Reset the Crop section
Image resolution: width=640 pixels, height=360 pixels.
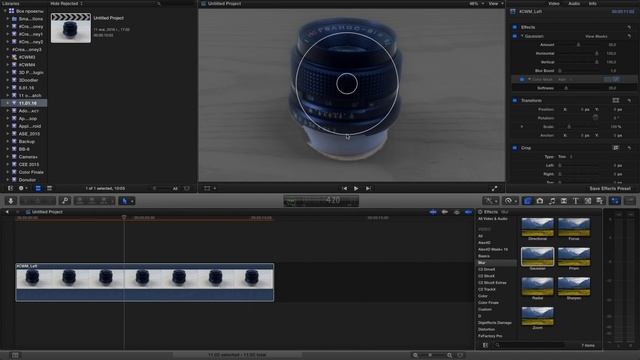tap(629, 148)
